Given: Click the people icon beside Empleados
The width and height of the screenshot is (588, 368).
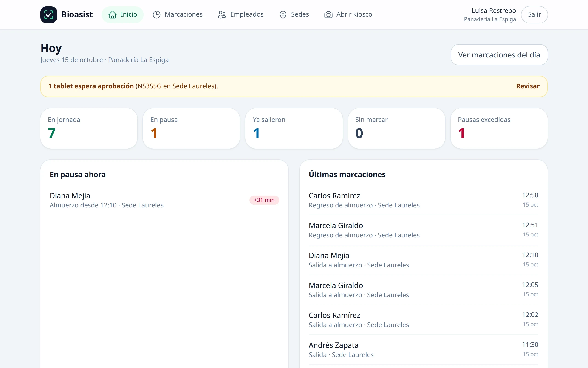Looking at the screenshot, I should coord(222,14).
